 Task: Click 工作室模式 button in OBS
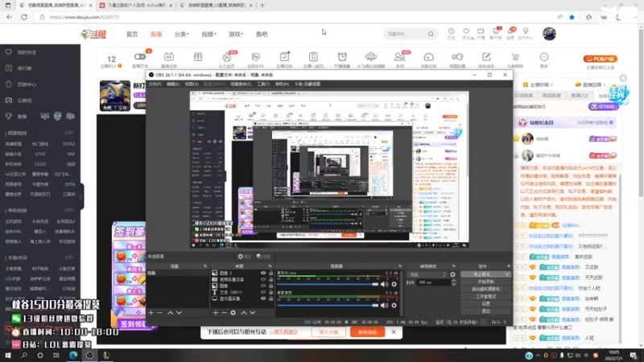click(x=486, y=296)
